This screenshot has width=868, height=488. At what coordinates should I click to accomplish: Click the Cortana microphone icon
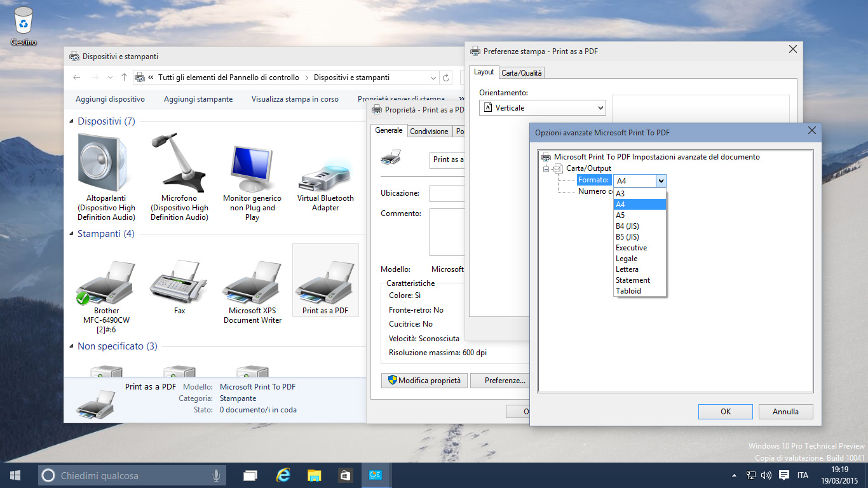(217, 475)
